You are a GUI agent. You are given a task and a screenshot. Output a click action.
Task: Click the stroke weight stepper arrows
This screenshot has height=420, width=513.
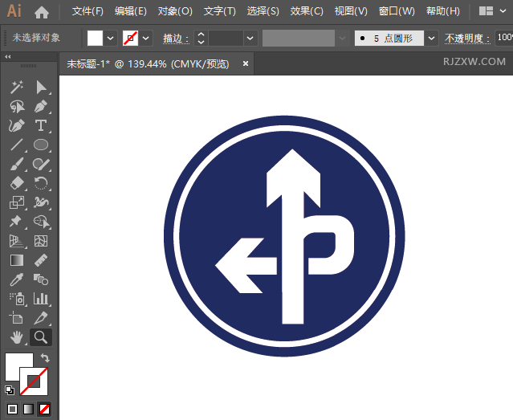point(202,39)
